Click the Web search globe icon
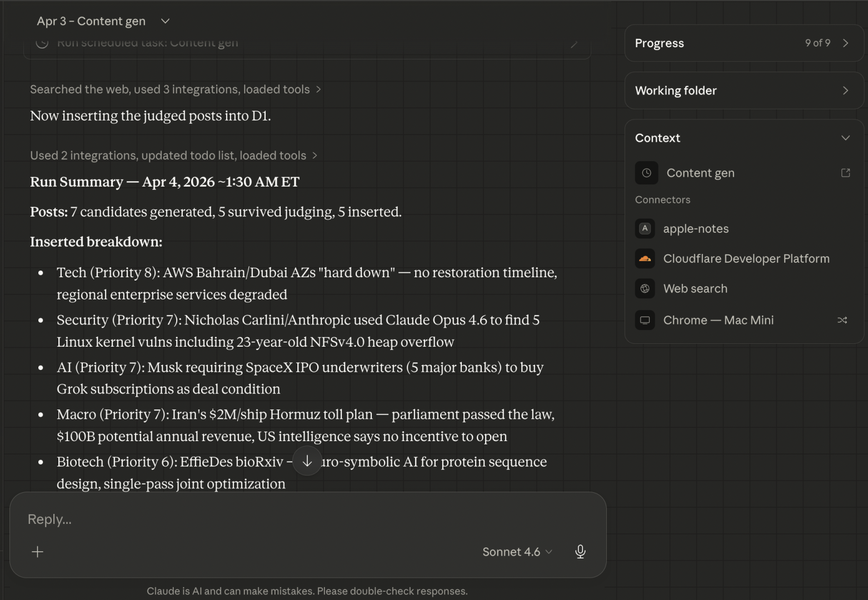The image size is (868, 600). coord(645,288)
